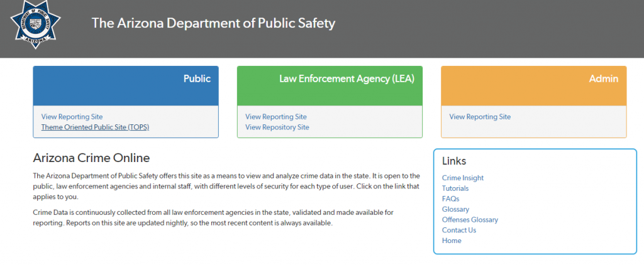Viewport: 644px width, 265px height.
Task: Click the paragraph starting with Crime Data
Action: [x=213, y=217]
